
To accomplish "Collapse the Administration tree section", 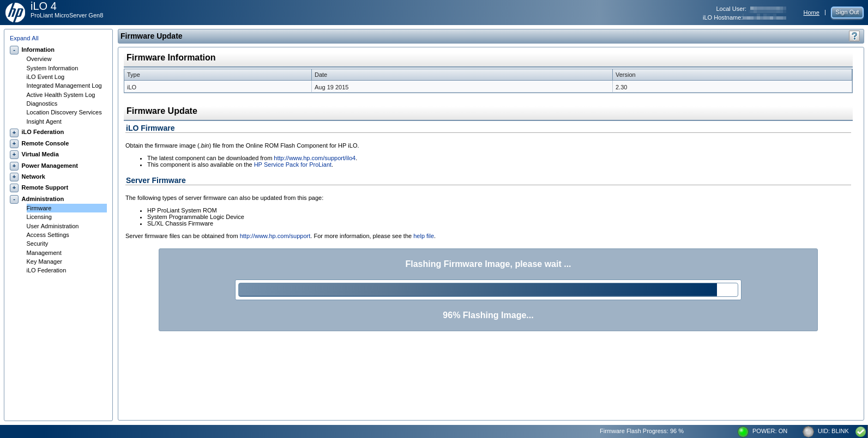I will point(14,199).
